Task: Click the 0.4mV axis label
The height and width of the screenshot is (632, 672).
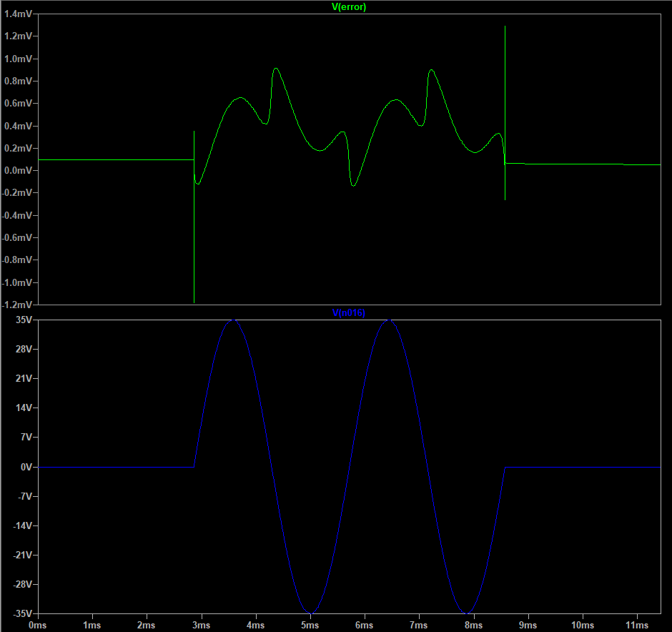Action: tap(18, 126)
